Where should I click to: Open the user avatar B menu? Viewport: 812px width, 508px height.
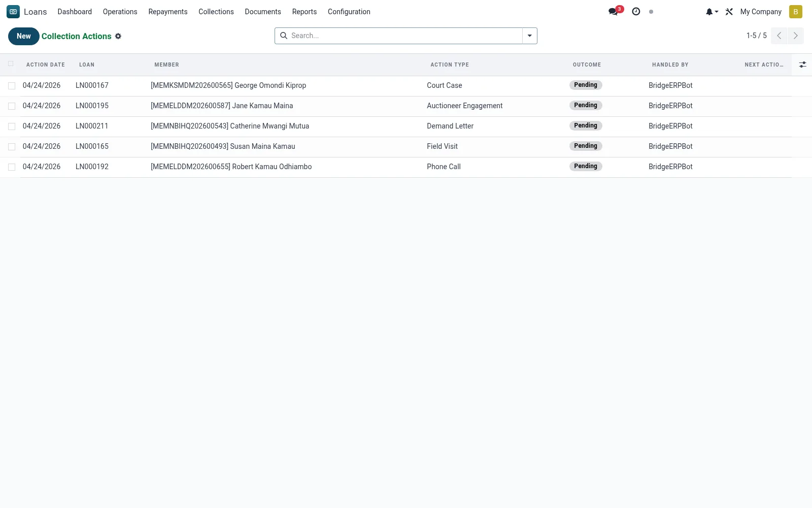click(x=795, y=12)
